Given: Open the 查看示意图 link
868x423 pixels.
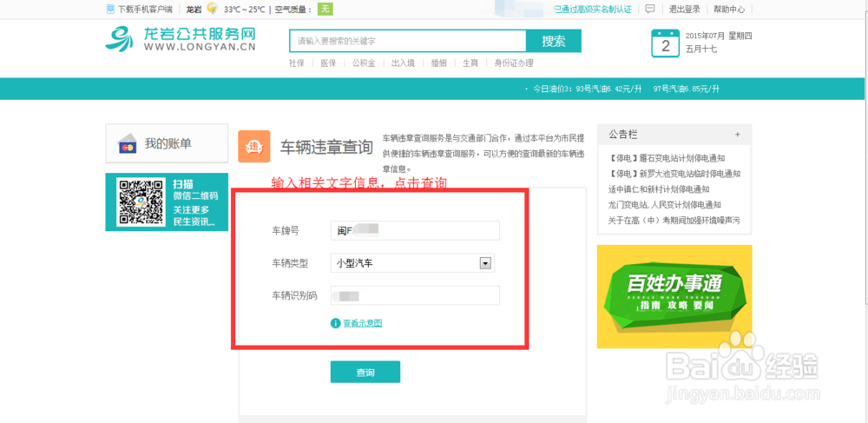Looking at the screenshot, I should 363,323.
